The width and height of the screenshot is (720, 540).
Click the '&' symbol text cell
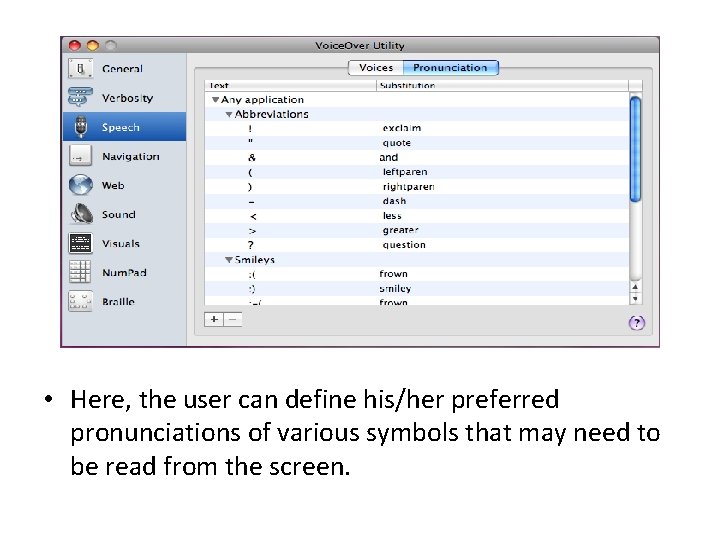(252, 158)
